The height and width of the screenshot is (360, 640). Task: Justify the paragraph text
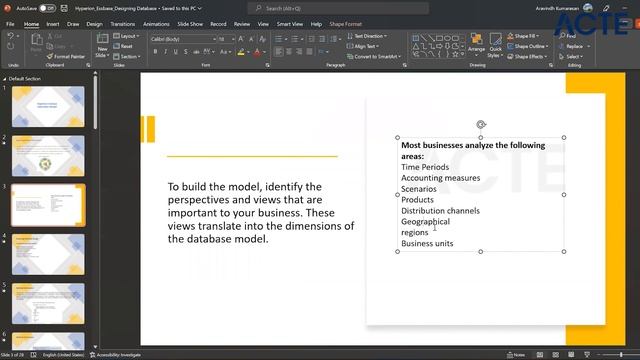309,52
